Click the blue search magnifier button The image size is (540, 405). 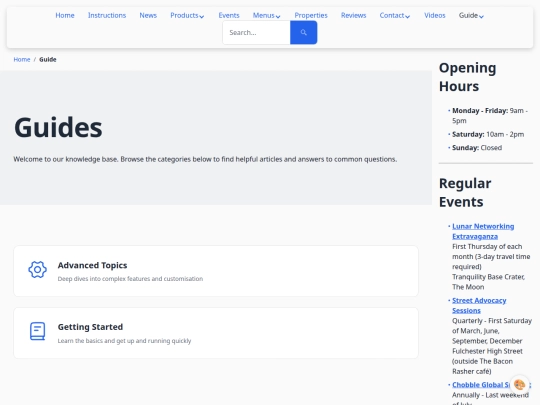pyautogui.click(x=303, y=32)
